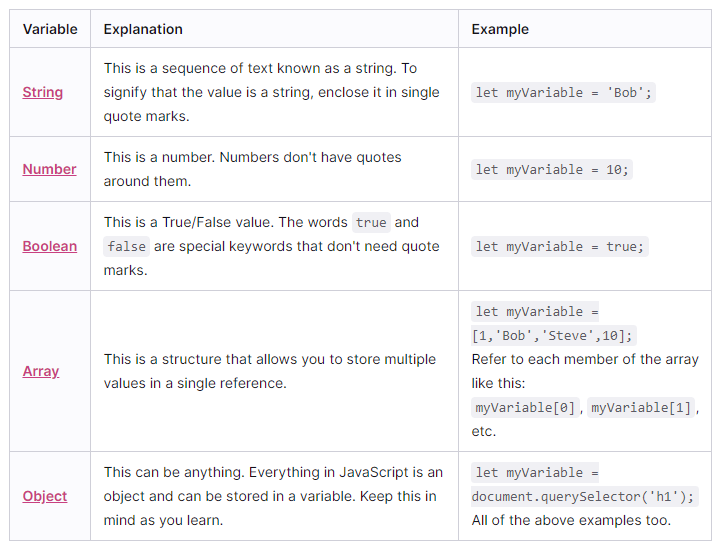Open the Object link
The height and width of the screenshot is (553, 723).
tap(45, 496)
